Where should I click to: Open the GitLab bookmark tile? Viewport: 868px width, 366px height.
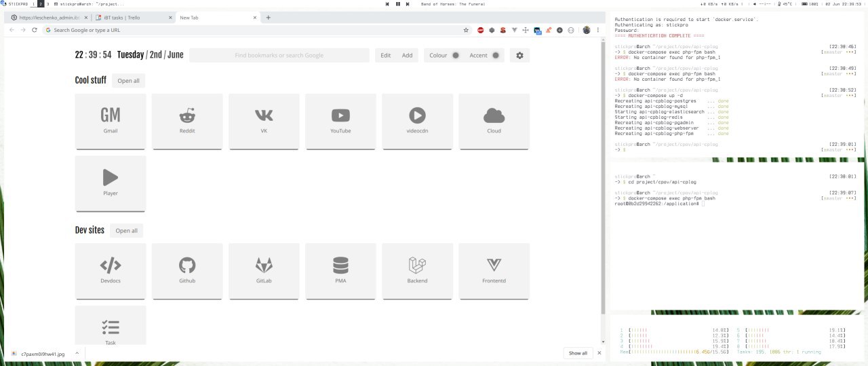(264, 270)
